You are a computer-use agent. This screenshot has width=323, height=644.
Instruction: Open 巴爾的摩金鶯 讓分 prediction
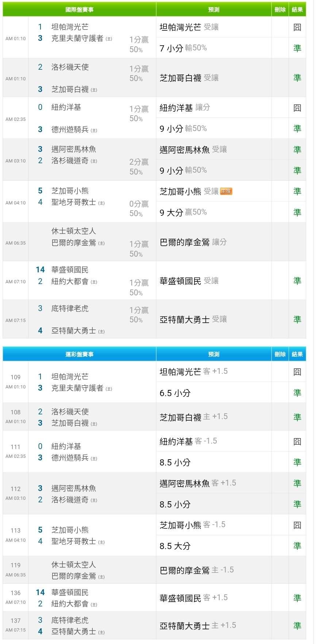pos(193,242)
